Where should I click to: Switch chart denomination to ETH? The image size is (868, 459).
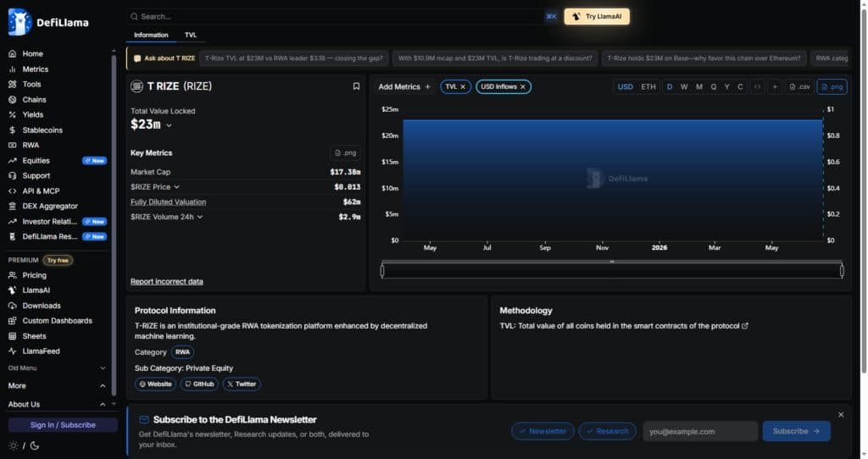click(648, 87)
